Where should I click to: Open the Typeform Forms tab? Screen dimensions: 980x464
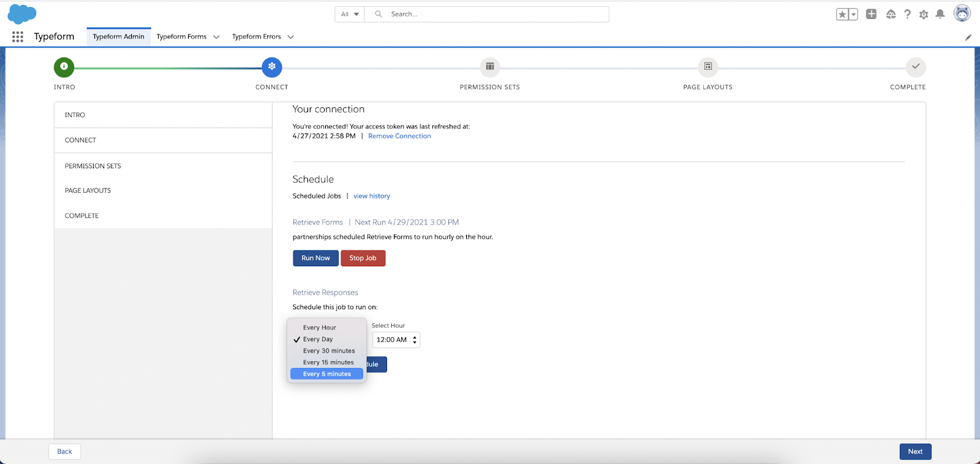click(x=181, y=37)
